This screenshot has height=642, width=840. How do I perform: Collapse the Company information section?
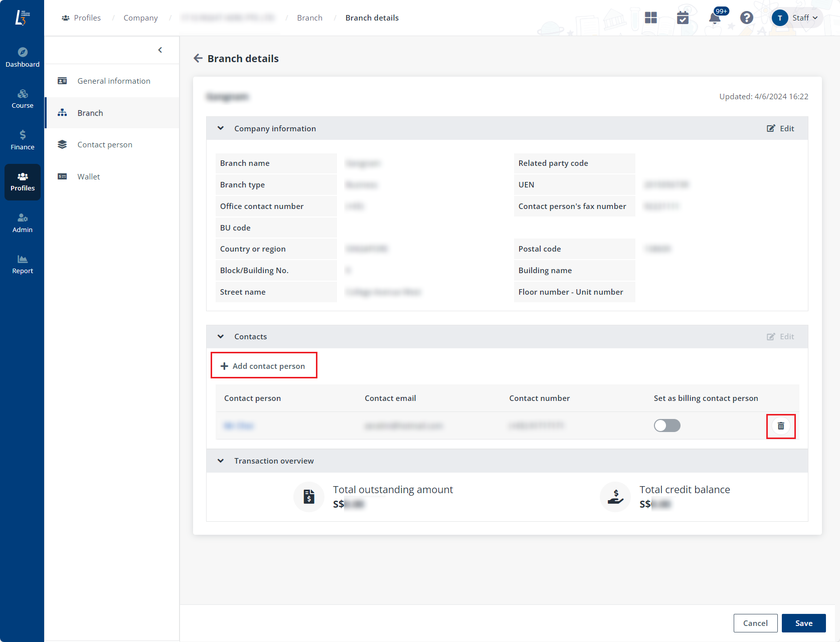tap(221, 128)
